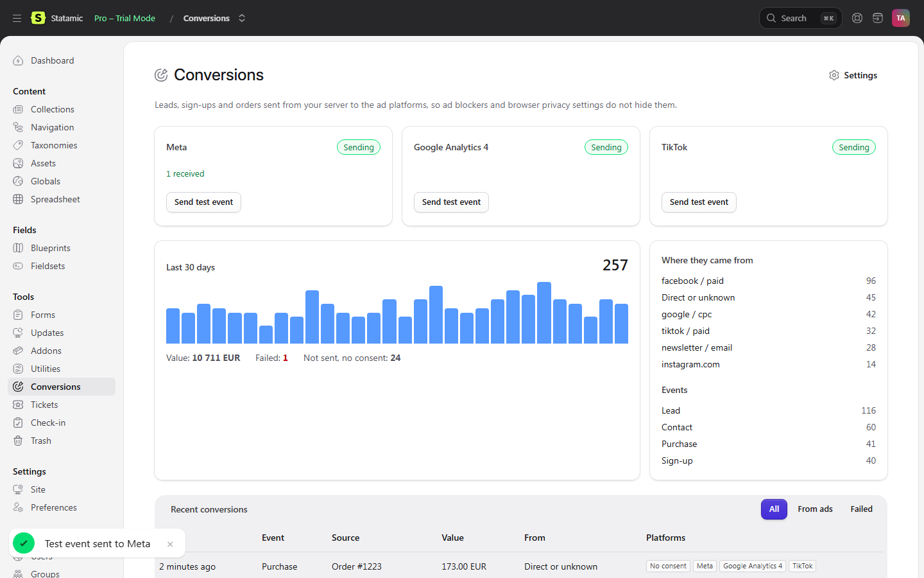Filter recent conversions to Failed
Viewport: 924px width, 578px height.
tap(861, 509)
